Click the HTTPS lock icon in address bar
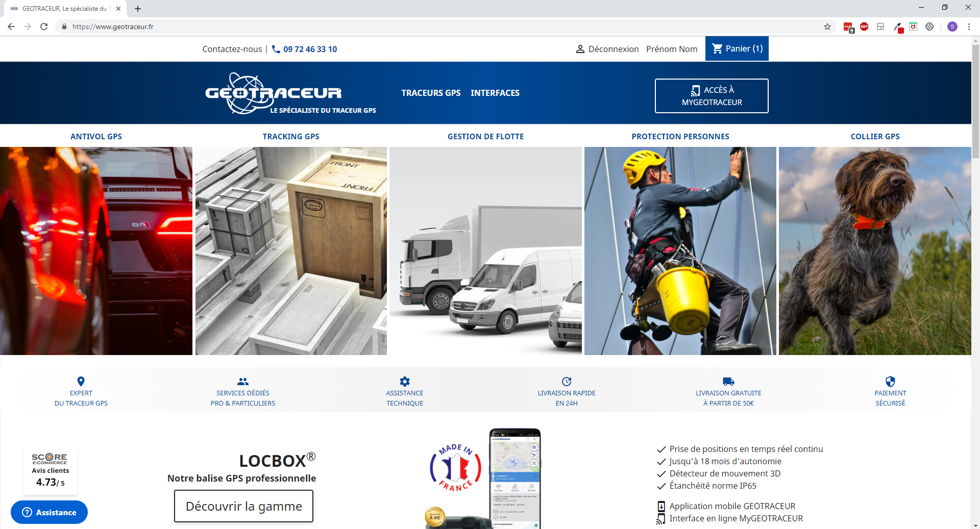Image resolution: width=980 pixels, height=529 pixels. [64, 27]
